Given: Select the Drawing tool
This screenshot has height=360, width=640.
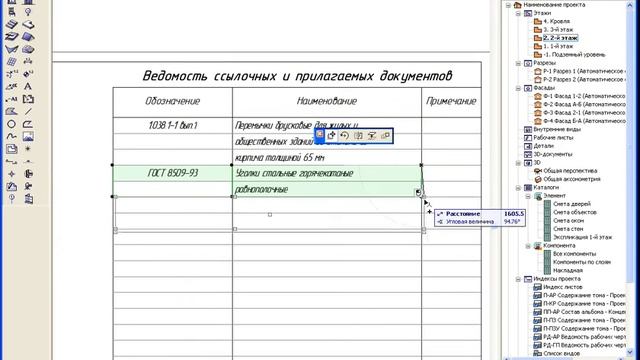Looking at the screenshot, I should coord(11,149).
